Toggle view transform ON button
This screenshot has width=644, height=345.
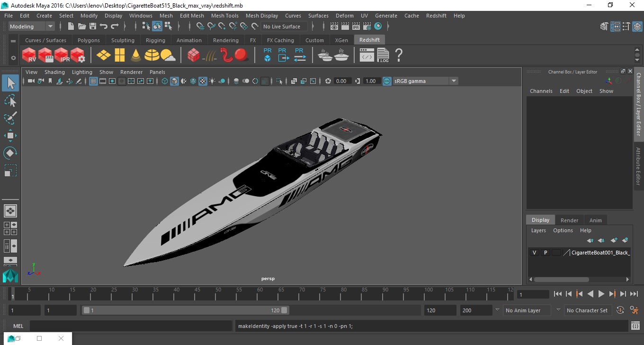pos(387,81)
